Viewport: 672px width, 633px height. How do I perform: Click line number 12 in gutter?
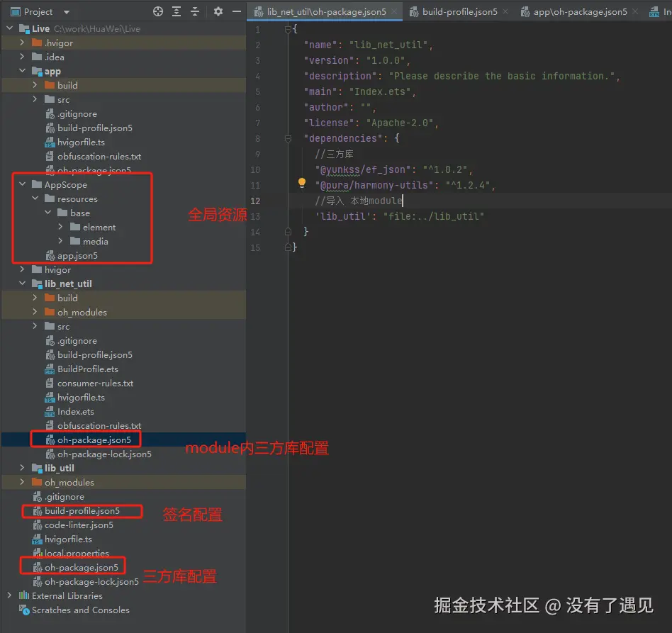tap(255, 201)
